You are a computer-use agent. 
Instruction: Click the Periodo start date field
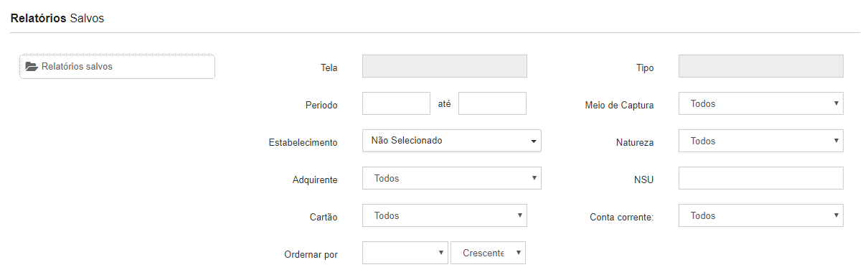coord(396,103)
